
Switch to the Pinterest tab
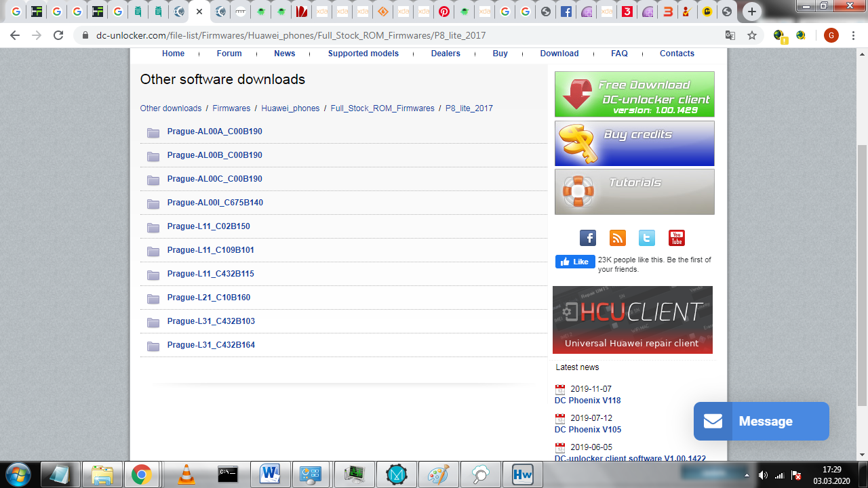[443, 12]
